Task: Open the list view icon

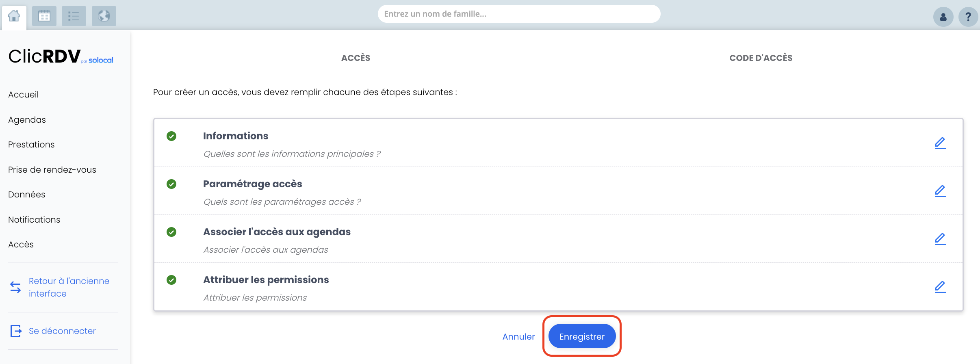Action: (74, 16)
